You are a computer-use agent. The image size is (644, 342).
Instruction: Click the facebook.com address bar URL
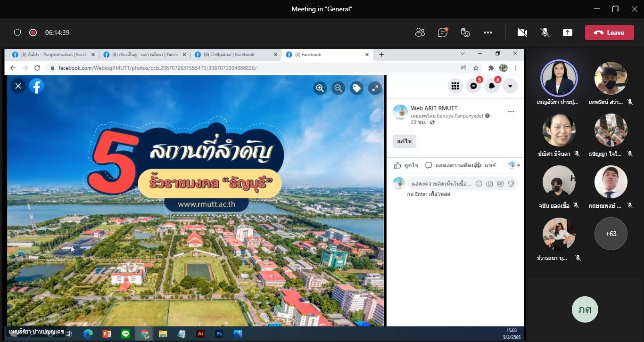(157, 68)
